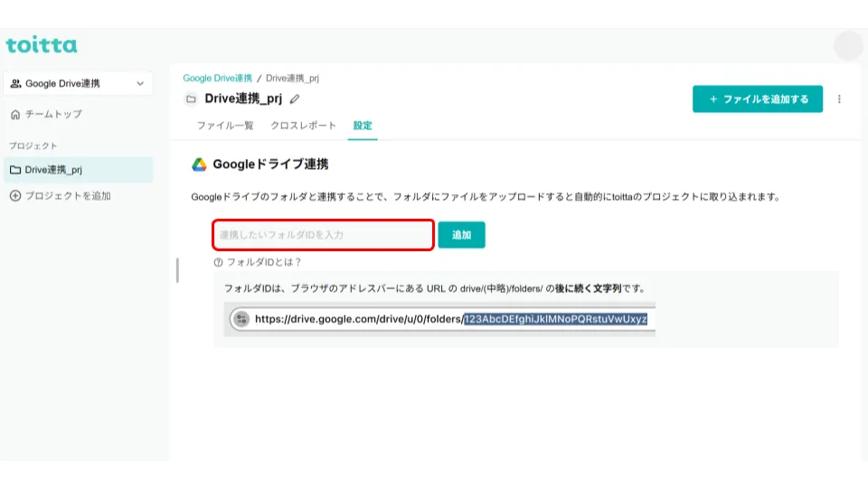Click the Googleドライブ連携 heading
Image resolution: width=868 pixels, height=488 pixels.
click(270, 164)
